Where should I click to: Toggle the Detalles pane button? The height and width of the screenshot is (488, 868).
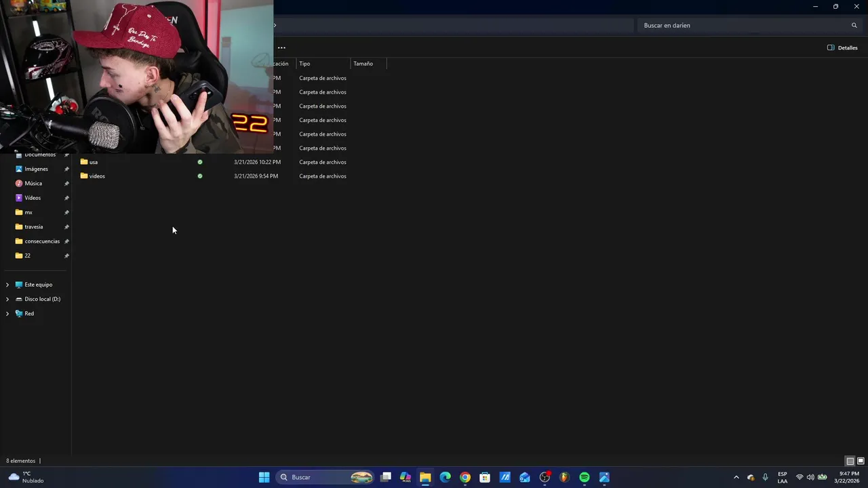(842, 47)
